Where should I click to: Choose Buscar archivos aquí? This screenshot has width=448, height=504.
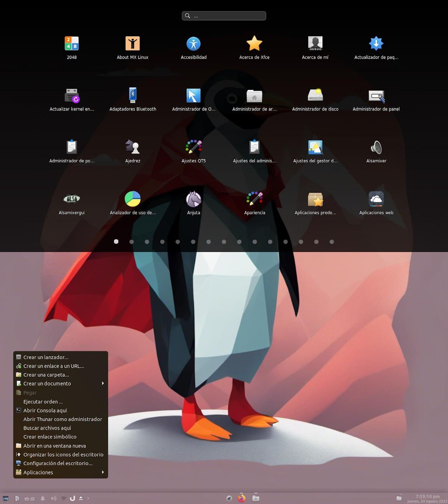click(60, 428)
